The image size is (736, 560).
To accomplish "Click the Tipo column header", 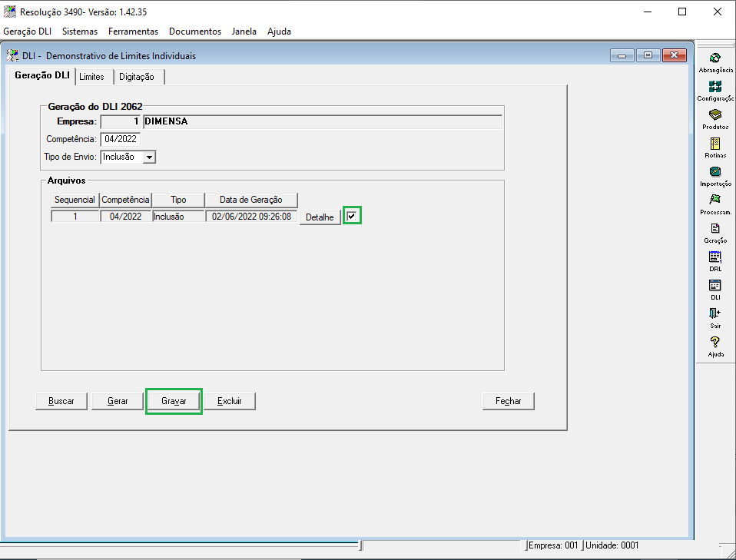I will pos(178,200).
